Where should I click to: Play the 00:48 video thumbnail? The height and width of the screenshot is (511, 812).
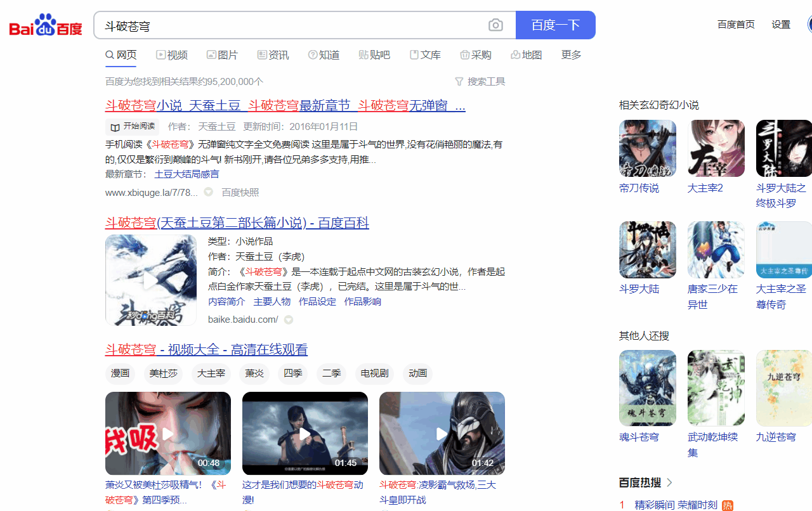(168, 434)
